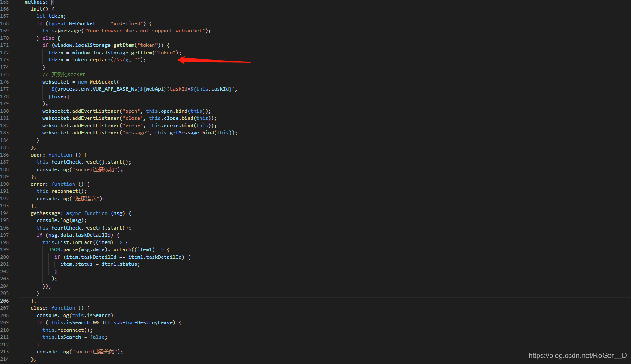Click the "token = window.localStorage.getItem" assignment
Screen dimensions: 631x364
point(115,53)
